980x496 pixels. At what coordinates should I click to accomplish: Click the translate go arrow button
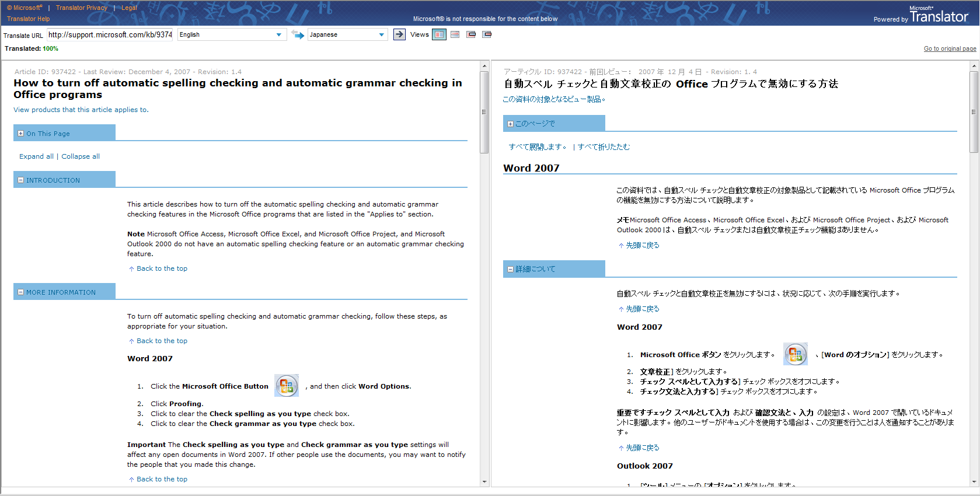pos(399,34)
